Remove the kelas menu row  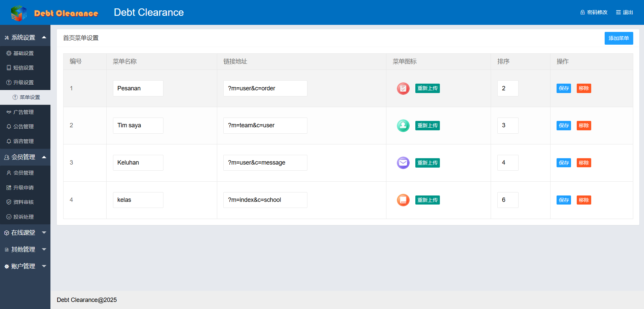[x=584, y=200]
